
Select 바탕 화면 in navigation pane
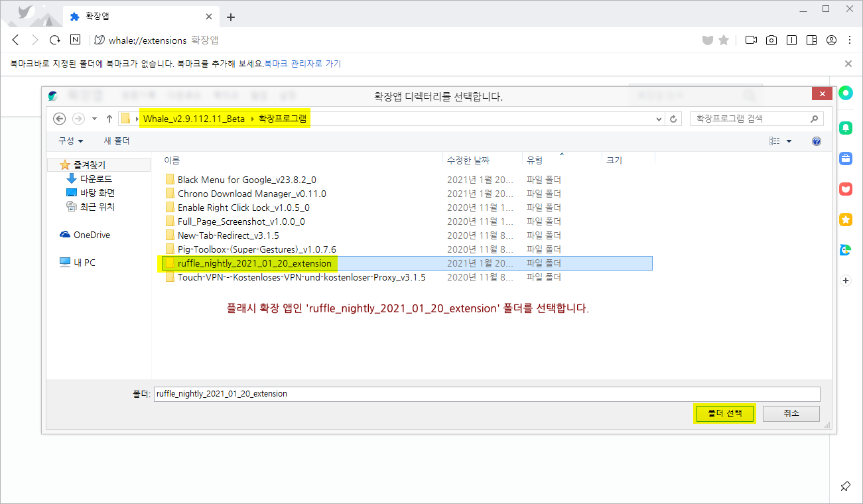tap(90, 193)
